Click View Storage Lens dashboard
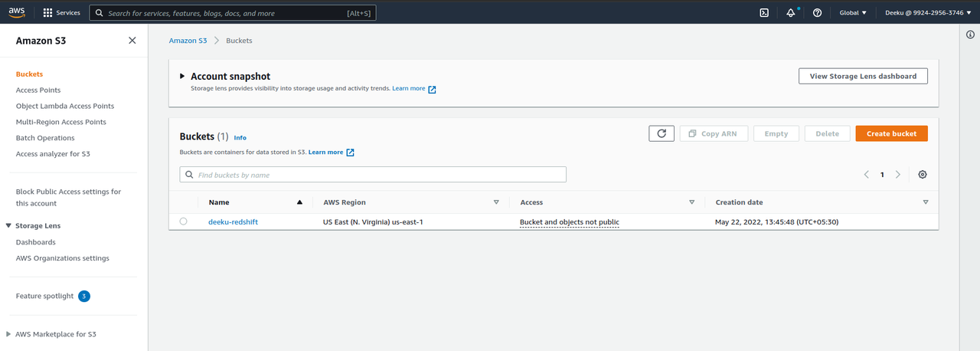The width and height of the screenshot is (980, 351). tap(863, 76)
